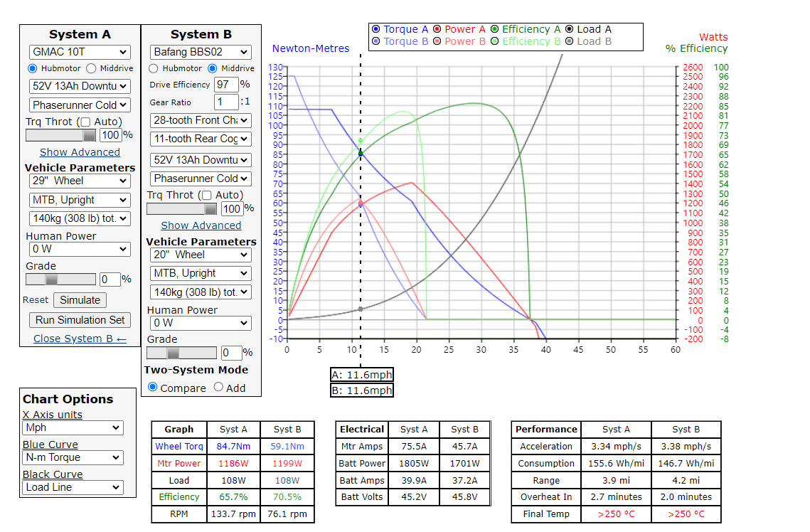Toggle Power A legend marker
This screenshot has width=810, height=532.
pyautogui.click(x=437, y=29)
